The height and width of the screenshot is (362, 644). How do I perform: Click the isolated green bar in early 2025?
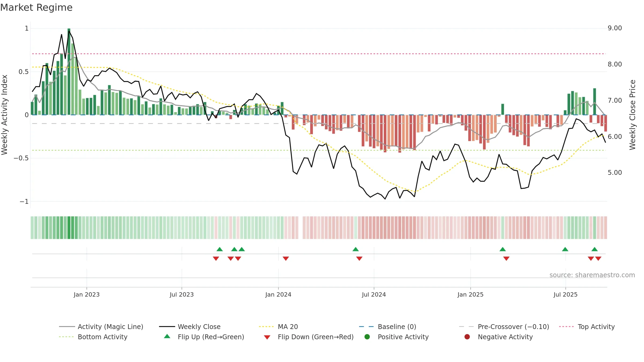[x=503, y=109]
